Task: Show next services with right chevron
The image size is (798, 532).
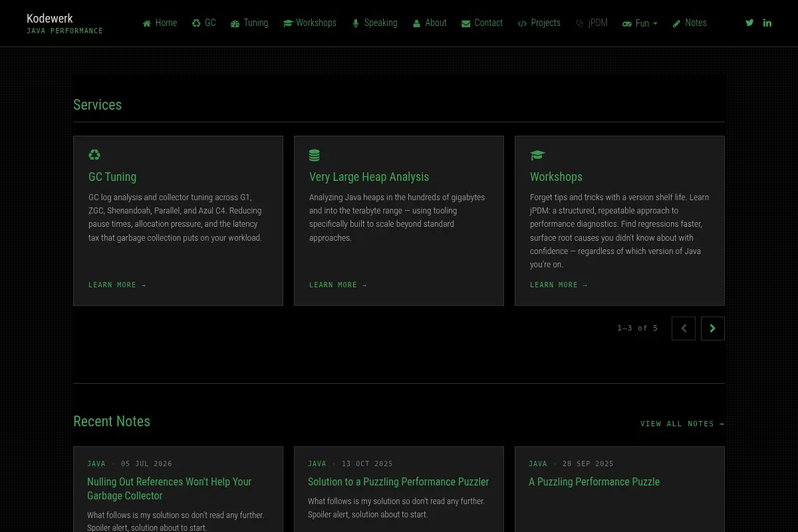Action: tap(713, 329)
